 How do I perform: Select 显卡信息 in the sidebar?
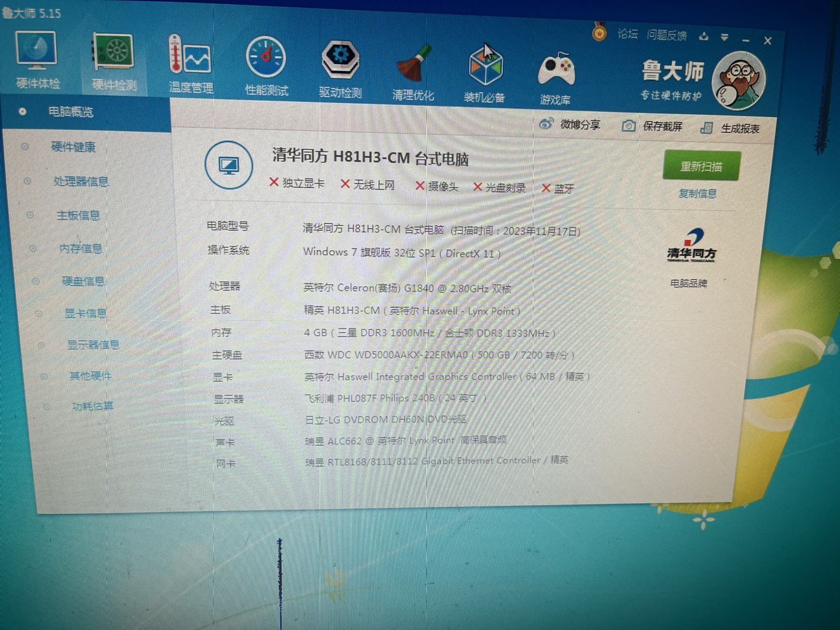pyautogui.click(x=85, y=314)
